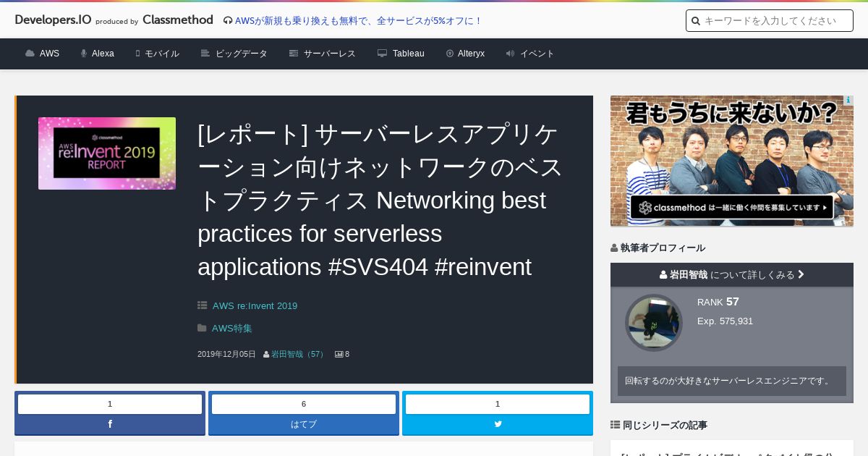Click the RANK 57 text

pos(718,302)
